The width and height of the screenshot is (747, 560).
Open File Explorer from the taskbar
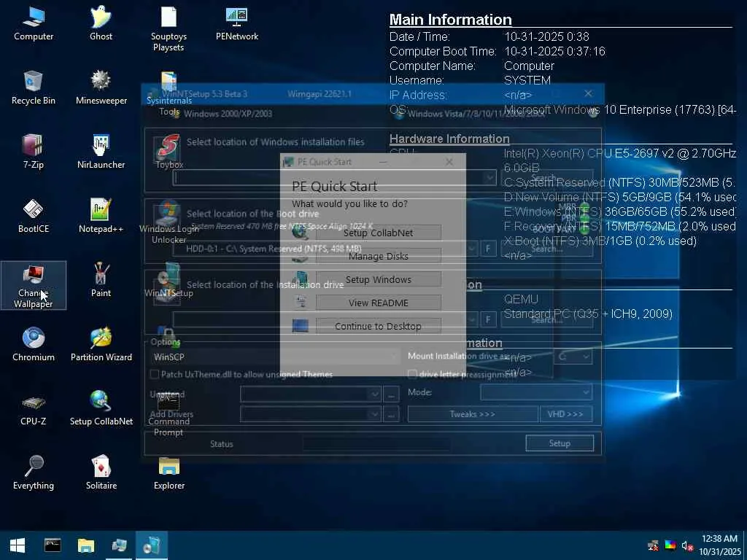pyautogui.click(x=86, y=545)
